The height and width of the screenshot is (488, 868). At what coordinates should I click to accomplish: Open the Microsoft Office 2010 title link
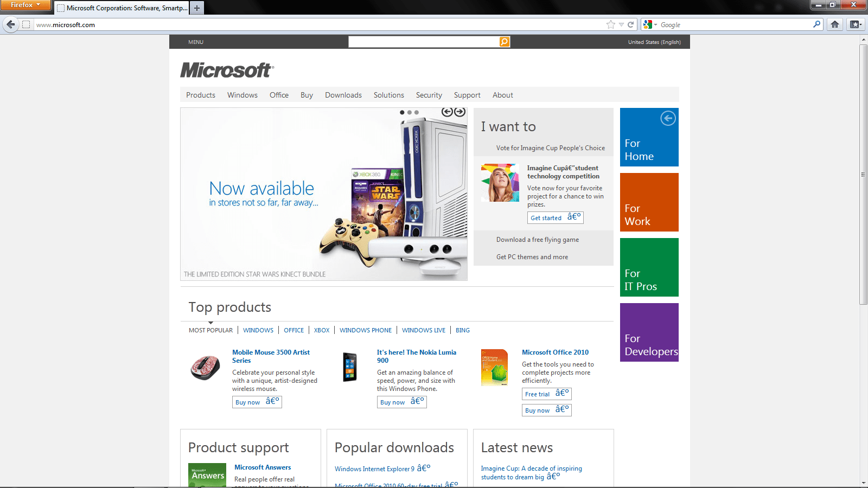coord(555,352)
